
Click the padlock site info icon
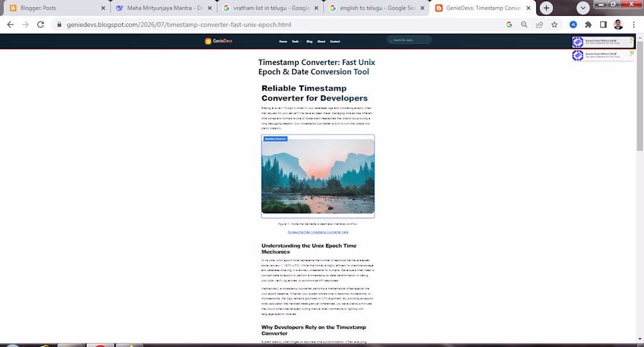point(59,25)
